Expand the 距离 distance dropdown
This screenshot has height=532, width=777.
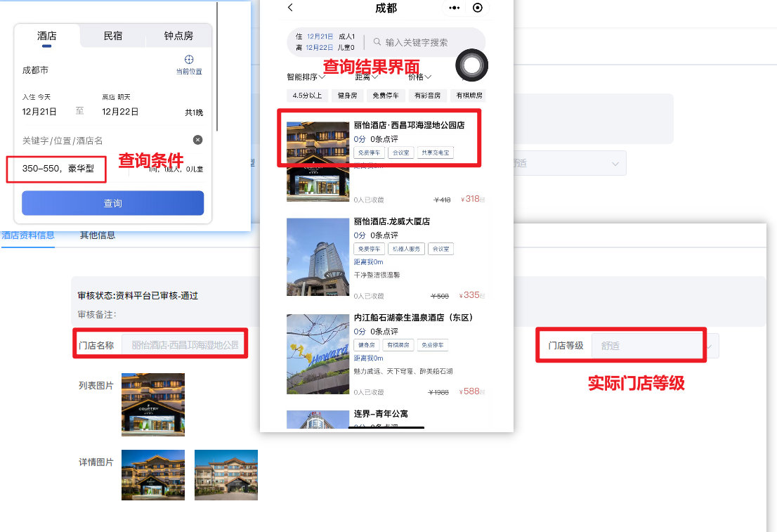(x=367, y=77)
